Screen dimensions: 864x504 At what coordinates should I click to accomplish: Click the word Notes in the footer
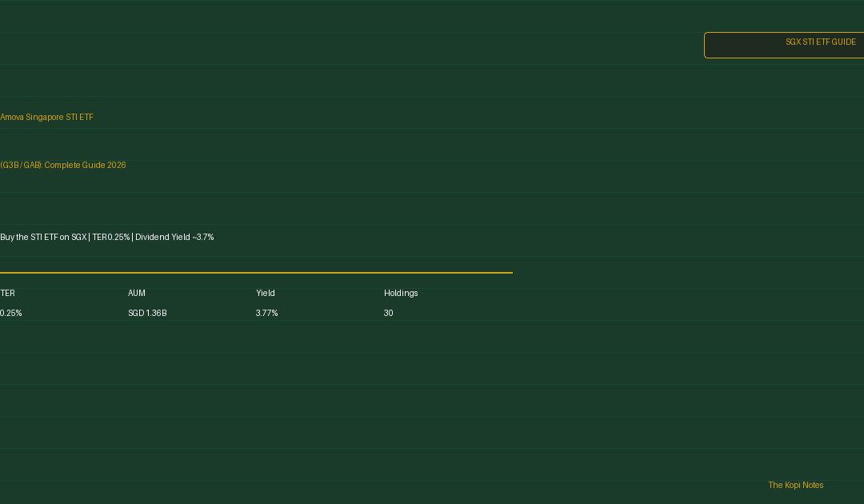click(814, 486)
